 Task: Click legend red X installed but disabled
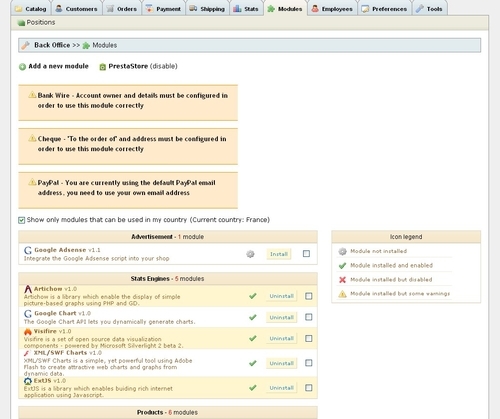tap(342, 280)
